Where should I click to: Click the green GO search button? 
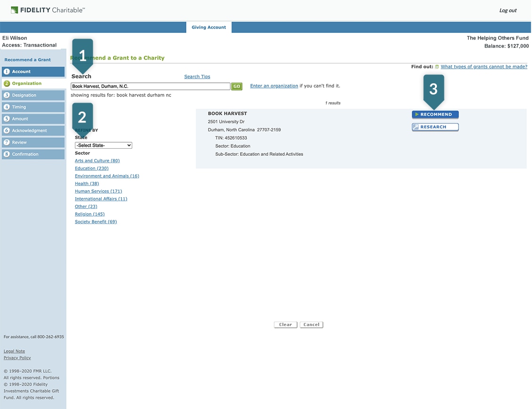(x=236, y=87)
